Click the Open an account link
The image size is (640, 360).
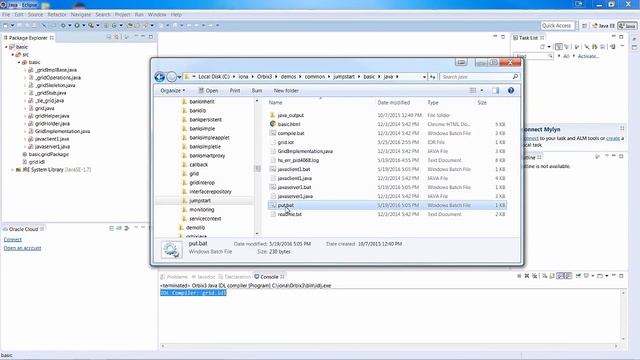click(x=22, y=248)
